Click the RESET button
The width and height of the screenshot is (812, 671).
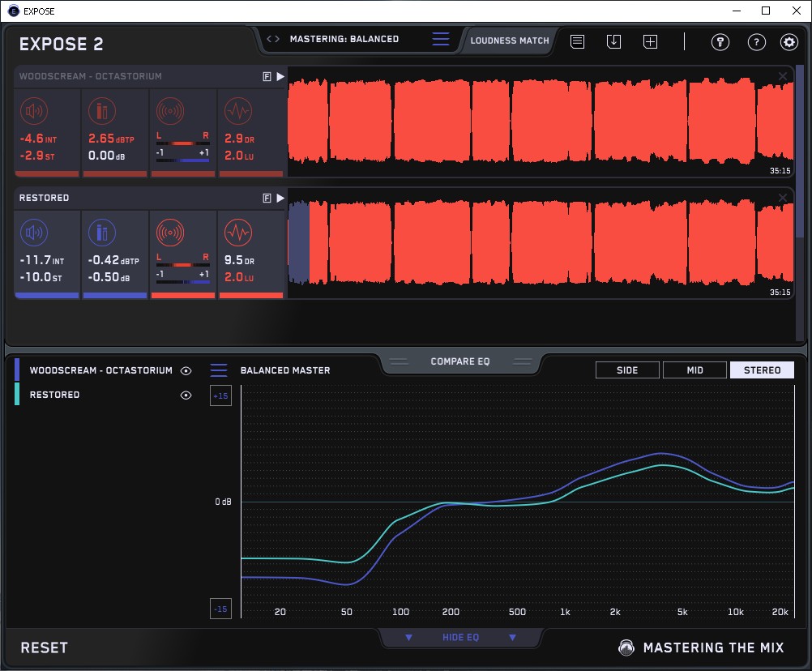[x=44, y=647]
